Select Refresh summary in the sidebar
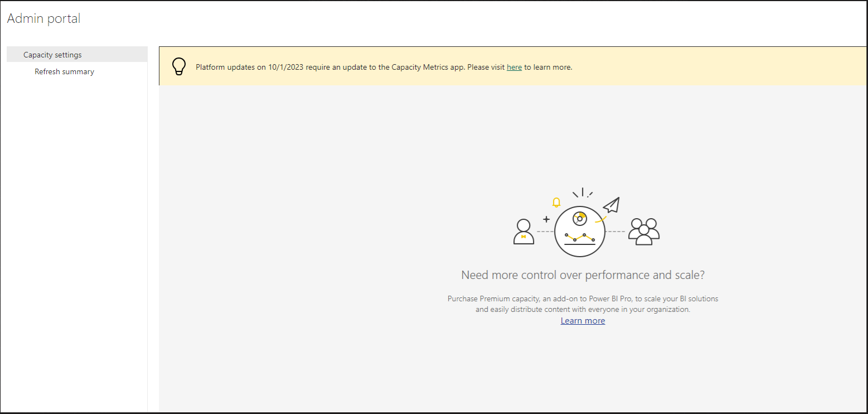 tap(64, 71)
